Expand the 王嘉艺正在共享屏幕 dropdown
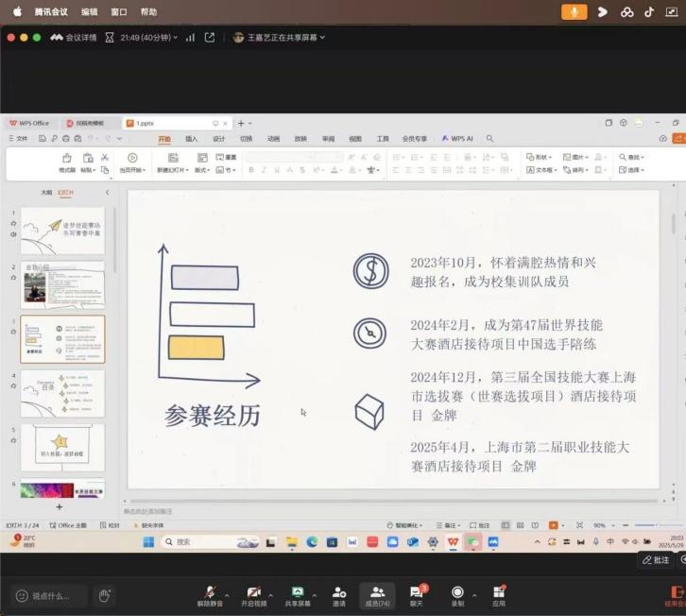This screenshot has width=686, height=616. tap(322, 37)
